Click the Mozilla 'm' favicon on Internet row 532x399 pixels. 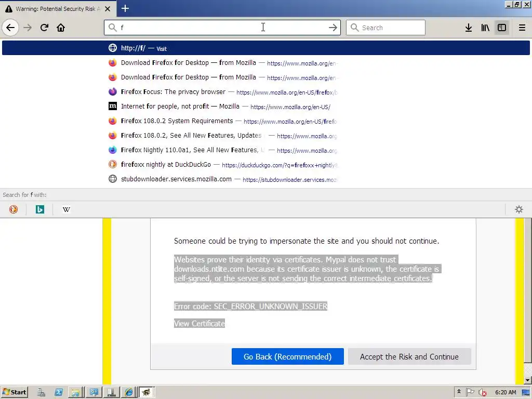pyautogui.click(x=113, y=106)
